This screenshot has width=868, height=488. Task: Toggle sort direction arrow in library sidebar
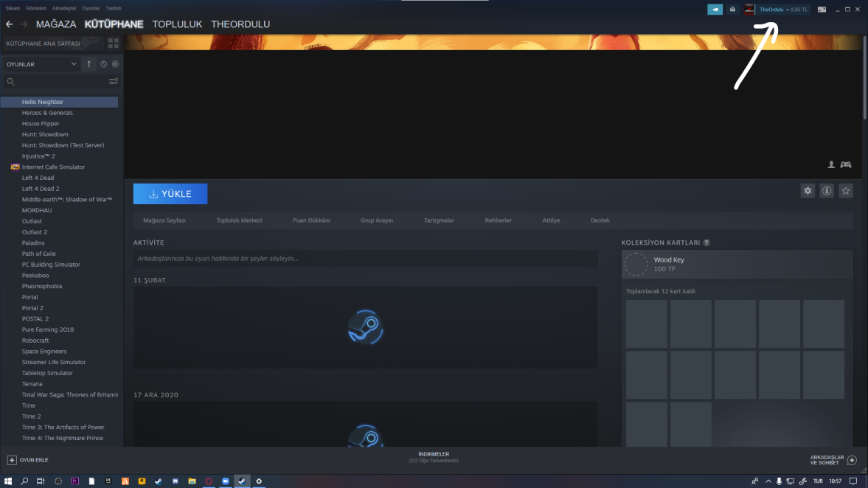(x=88, y=64)
